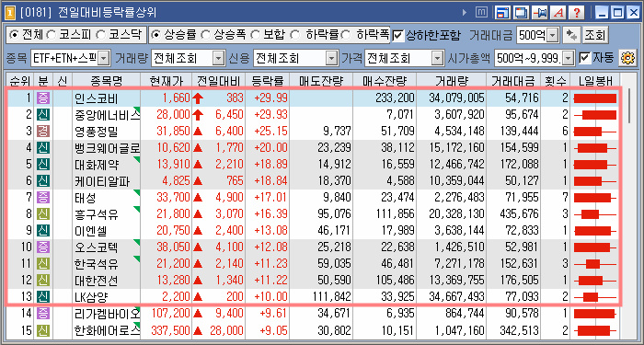Select the 하락폭 radio button
The image size is (644, 345).
[x=346, y=35]
